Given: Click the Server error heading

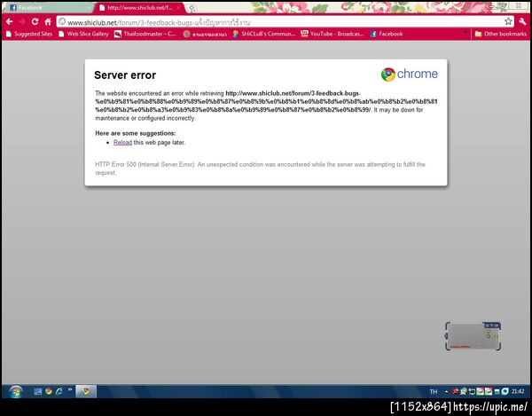Looking at the screenshot, I should coord(125,75).
